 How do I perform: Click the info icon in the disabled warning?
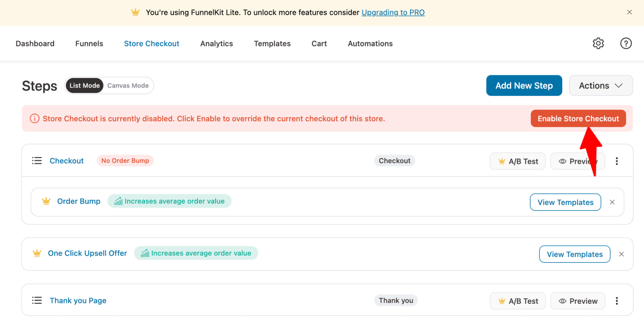[x=34, y=119]
